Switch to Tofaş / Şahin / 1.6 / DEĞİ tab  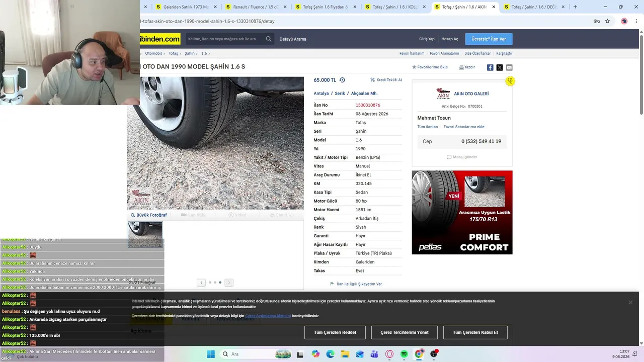(x=534, y=7)
